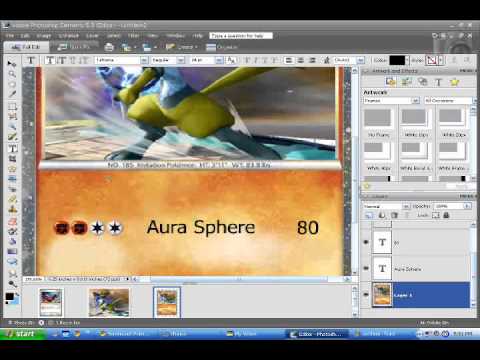Select the Magic Wand tool

12,127
